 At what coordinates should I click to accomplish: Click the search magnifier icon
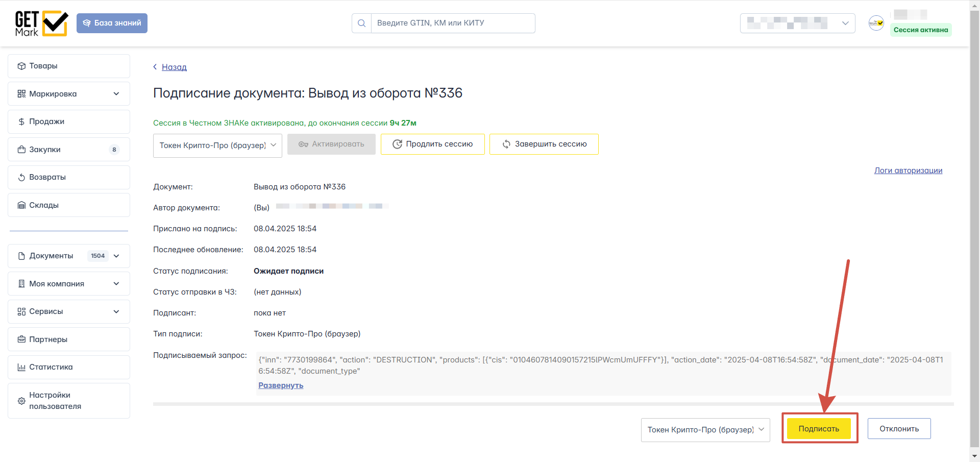click(x=361, y=23)
